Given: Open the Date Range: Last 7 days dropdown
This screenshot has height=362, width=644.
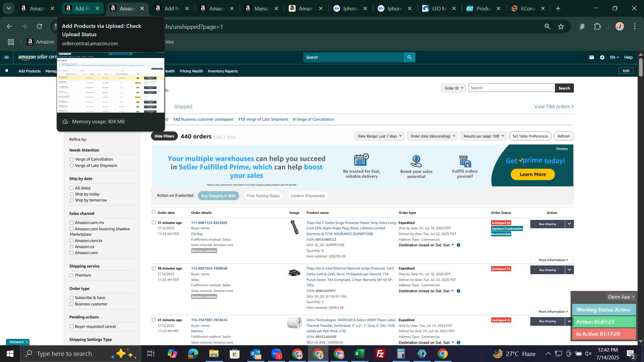Looking at the screenshot, I should (x=379, y=136).
